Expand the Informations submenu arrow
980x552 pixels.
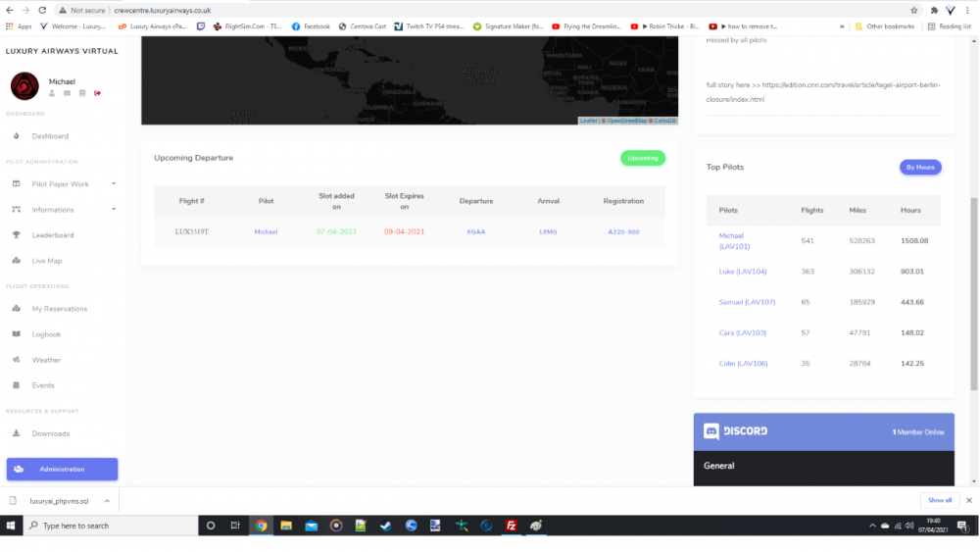114,209
